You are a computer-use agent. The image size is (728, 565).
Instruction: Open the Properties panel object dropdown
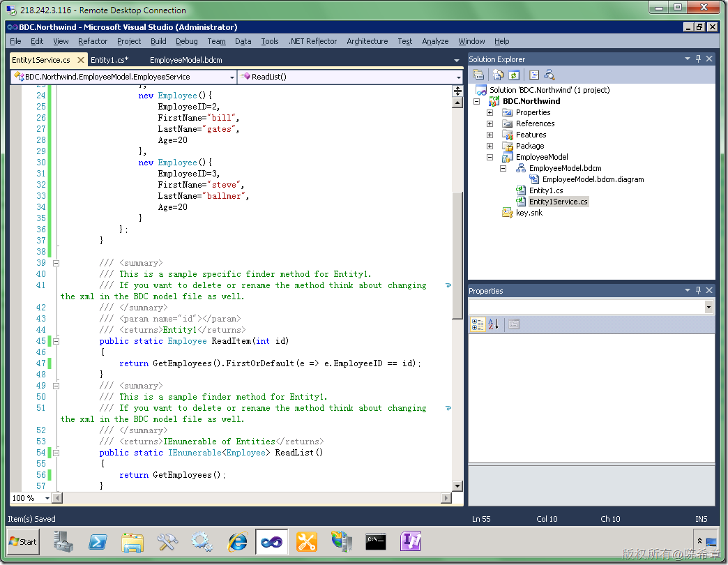(708, 306)
